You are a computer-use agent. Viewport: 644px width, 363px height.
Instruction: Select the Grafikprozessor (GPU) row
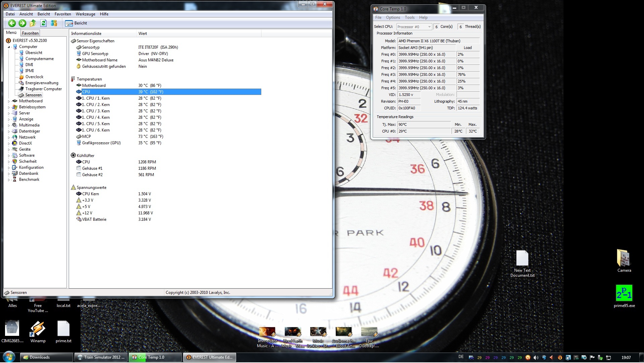coord(169,143)
